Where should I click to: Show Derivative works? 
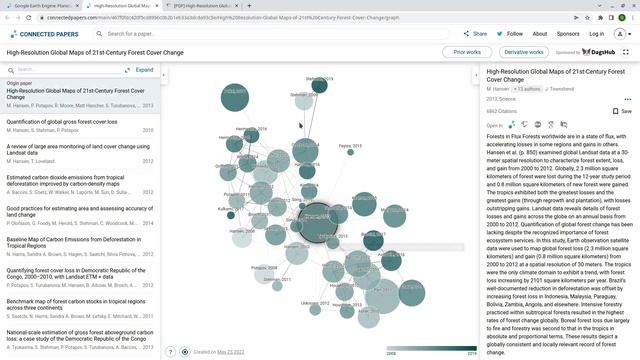click(x=524, y=52)
